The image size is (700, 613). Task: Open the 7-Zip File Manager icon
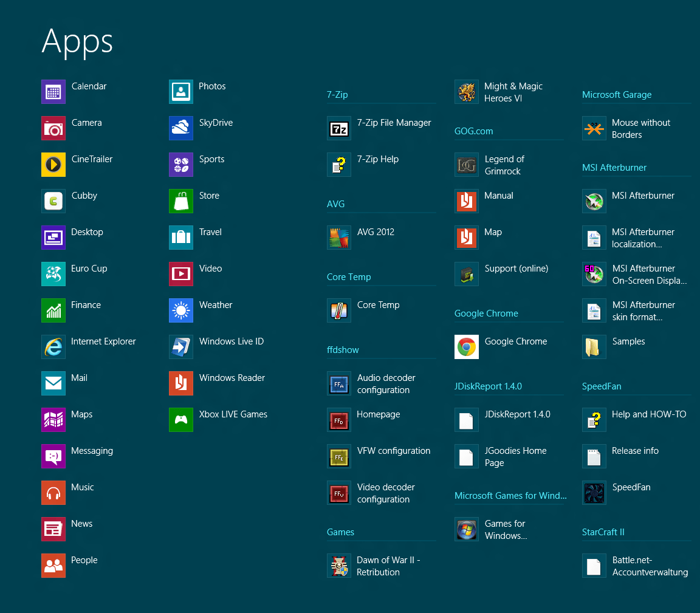point(339,128)
